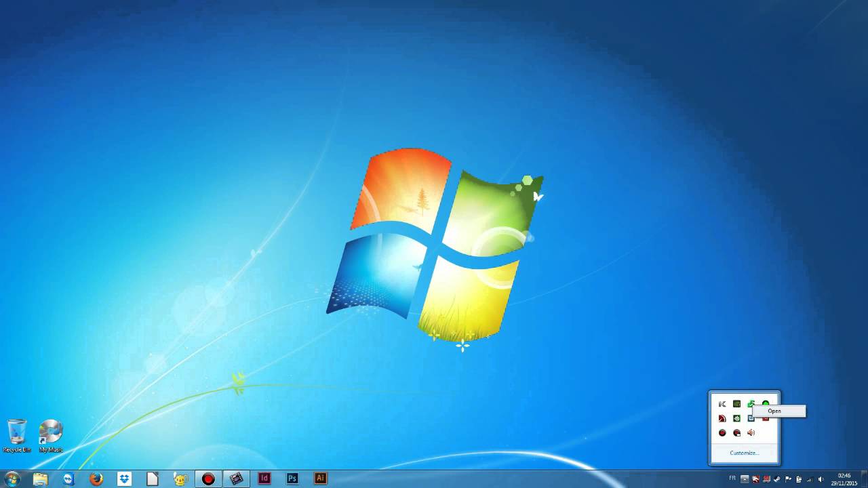This screenshot has height=488, width=868.
Task: Click the green circular-logo square icon in tray popup
Action: point(736,418)
